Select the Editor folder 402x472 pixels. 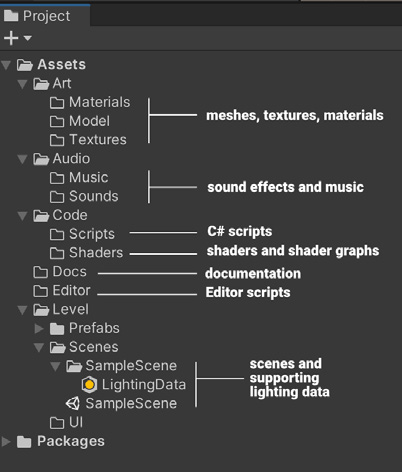tap(62, 291)
